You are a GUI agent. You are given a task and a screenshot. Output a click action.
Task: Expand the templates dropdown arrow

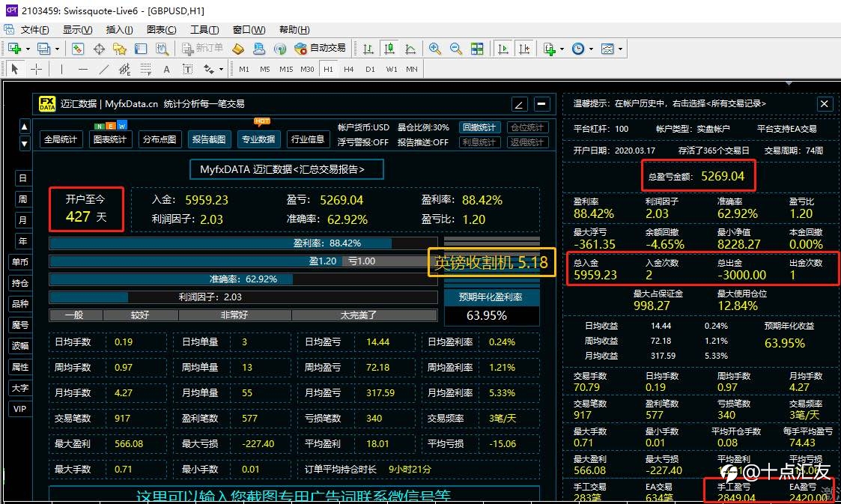point(620,49)
